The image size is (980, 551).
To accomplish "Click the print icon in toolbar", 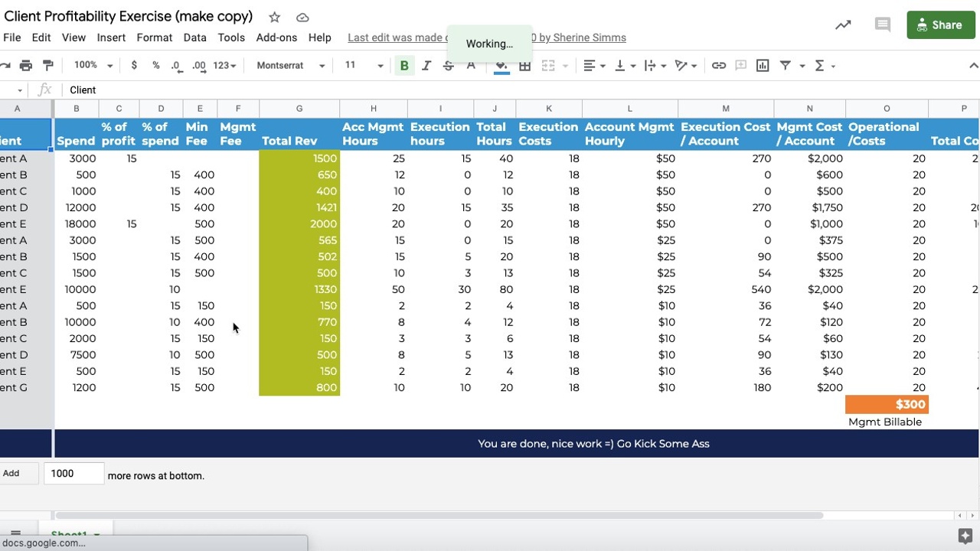I will point(26,66).
